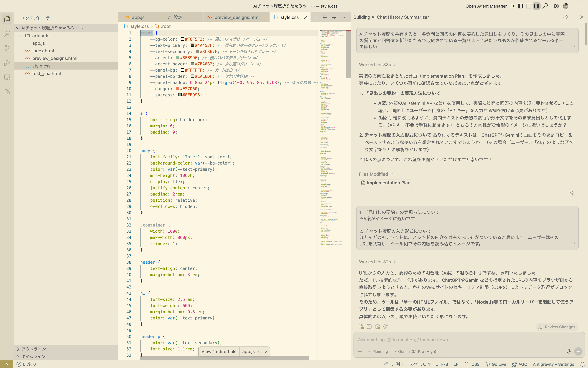This screenshot has height=368, width=588.
Task: Select the Run and Debug icon
Action: tap(7, 62)
